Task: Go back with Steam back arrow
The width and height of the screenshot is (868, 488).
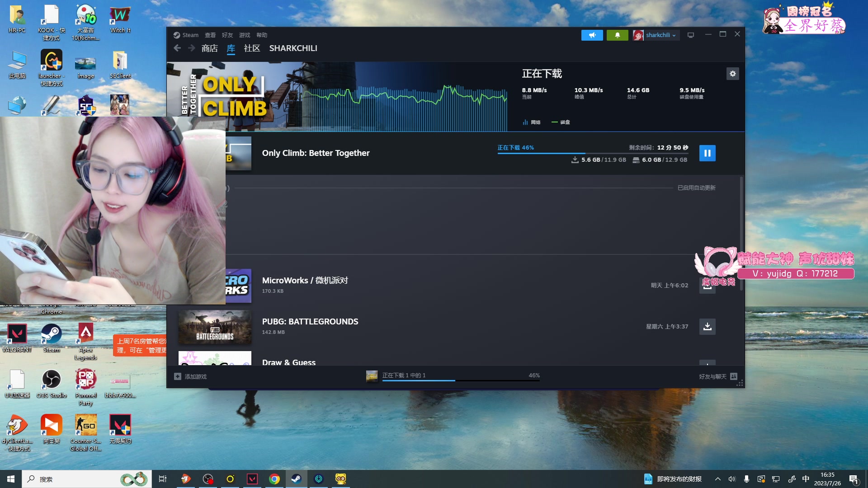Action: [177, 48]
